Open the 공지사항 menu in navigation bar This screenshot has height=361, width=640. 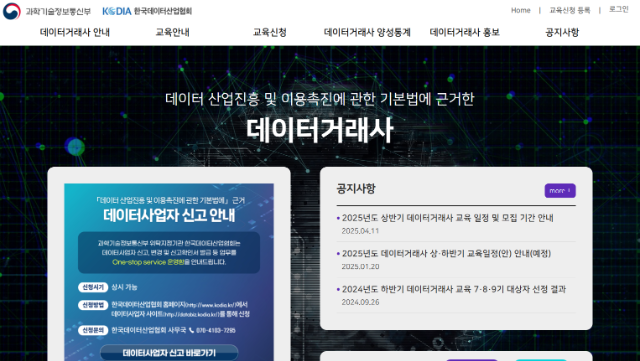click(562, 32)
